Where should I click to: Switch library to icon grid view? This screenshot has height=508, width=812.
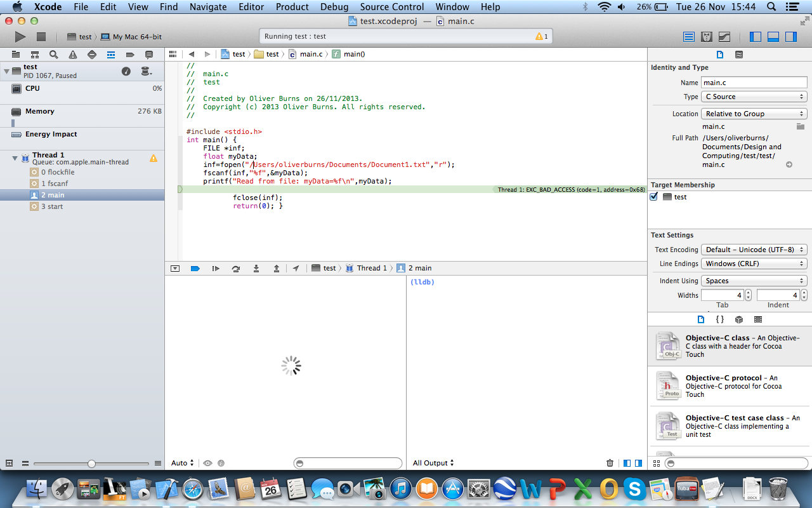(657, 464)
